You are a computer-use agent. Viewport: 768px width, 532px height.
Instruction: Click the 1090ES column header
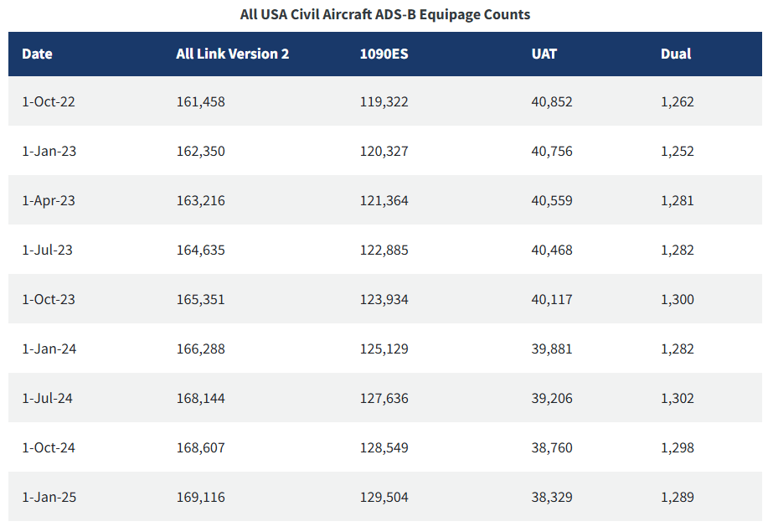[x=384, y=54]
